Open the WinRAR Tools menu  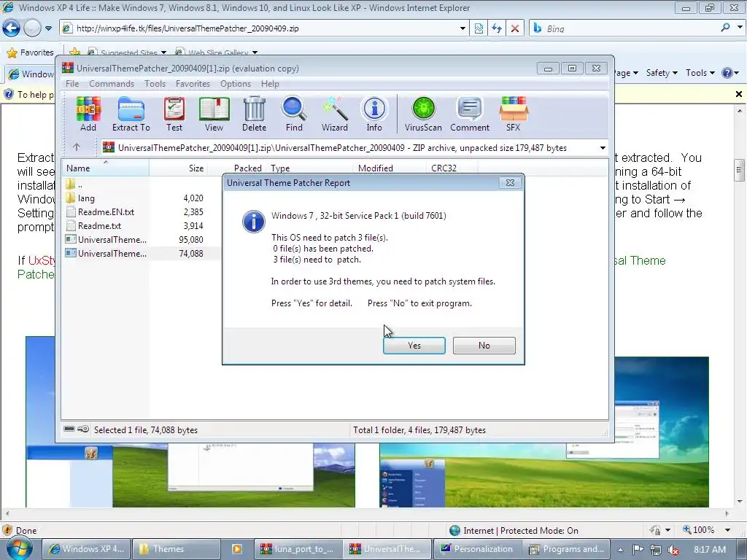tap(155, 83)
